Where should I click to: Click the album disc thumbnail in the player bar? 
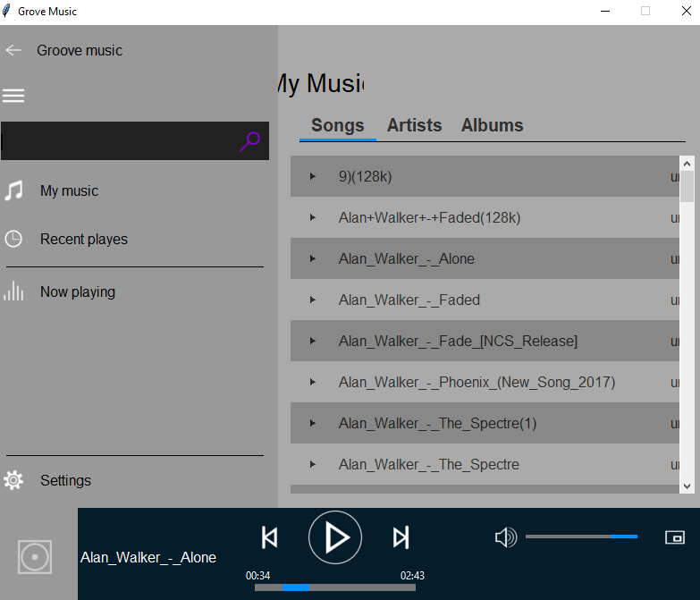pos(35,557)
